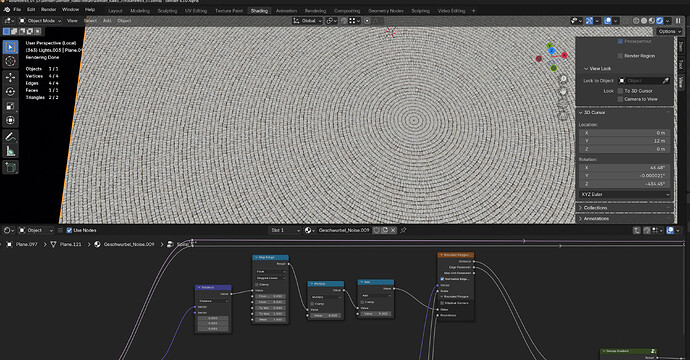The image size is (690, 360).
Task: Pin the Geschwurbel_Noise.009 material
Action: click(x=403, y=230)
